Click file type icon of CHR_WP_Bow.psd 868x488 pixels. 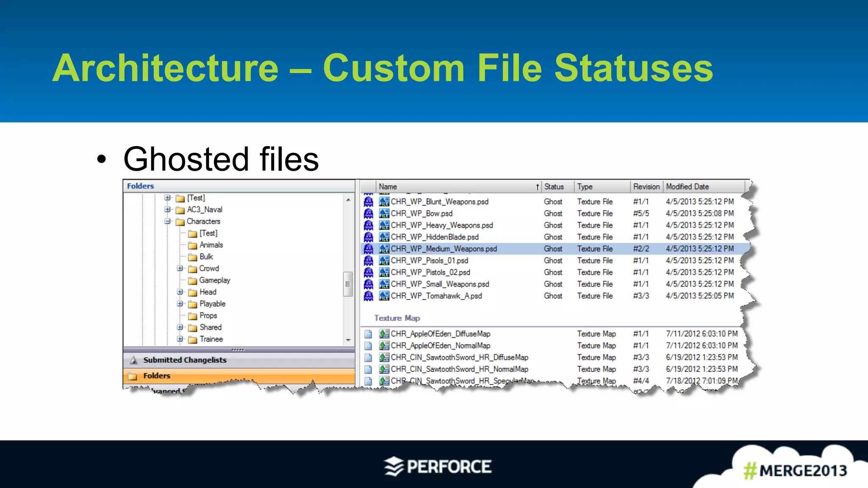384,213
